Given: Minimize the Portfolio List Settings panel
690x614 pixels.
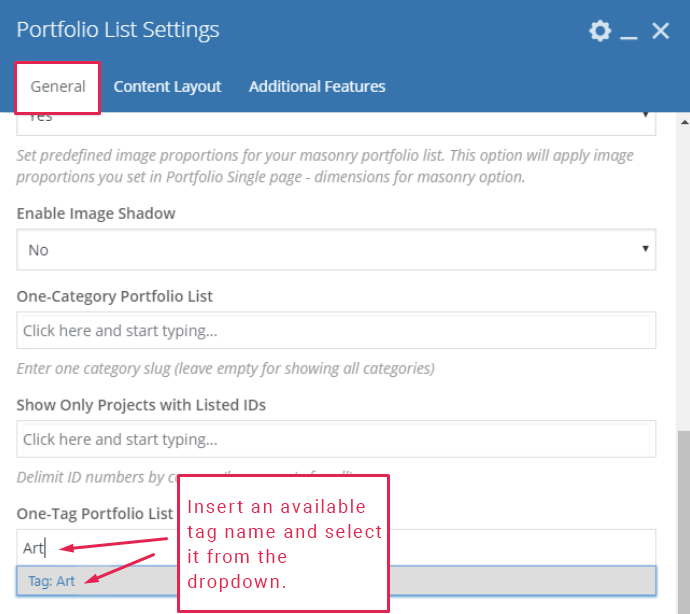Looking at the screenshot, I should [x=629, y=33].
